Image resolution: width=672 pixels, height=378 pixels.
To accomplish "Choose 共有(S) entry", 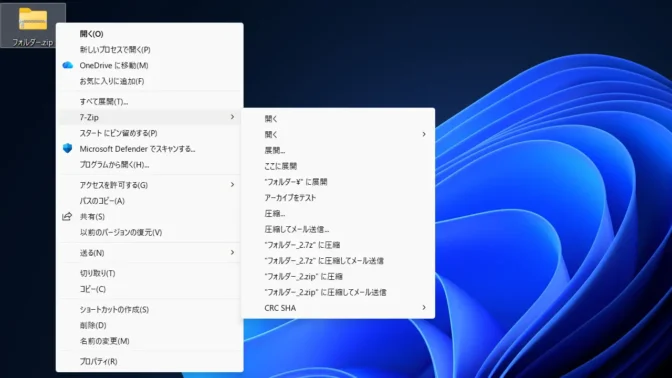I will pyautogui.click(x=150, y=217).
